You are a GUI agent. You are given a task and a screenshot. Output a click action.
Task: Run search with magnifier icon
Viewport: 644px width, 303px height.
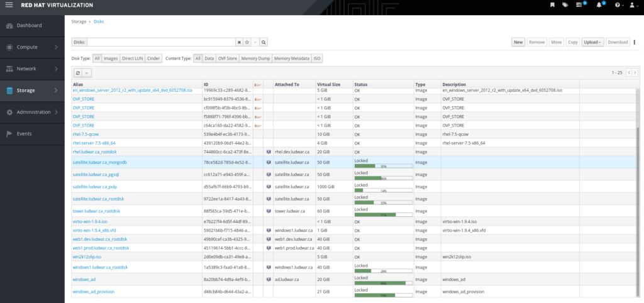[264, 42]
